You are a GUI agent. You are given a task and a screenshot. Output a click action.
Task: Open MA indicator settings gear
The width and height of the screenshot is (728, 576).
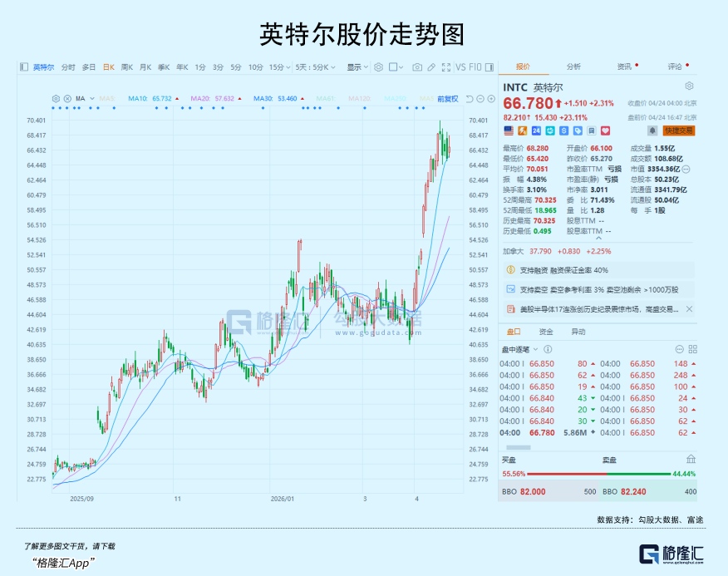(57, 98)
